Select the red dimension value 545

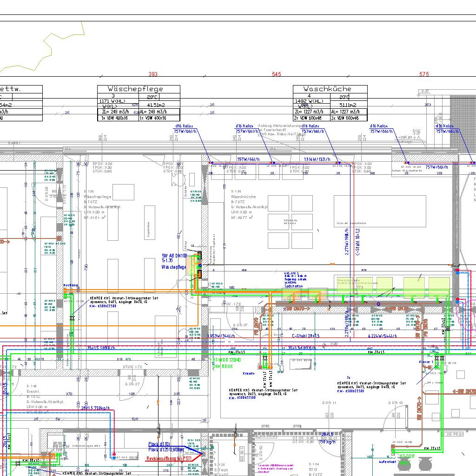(277, 74)
